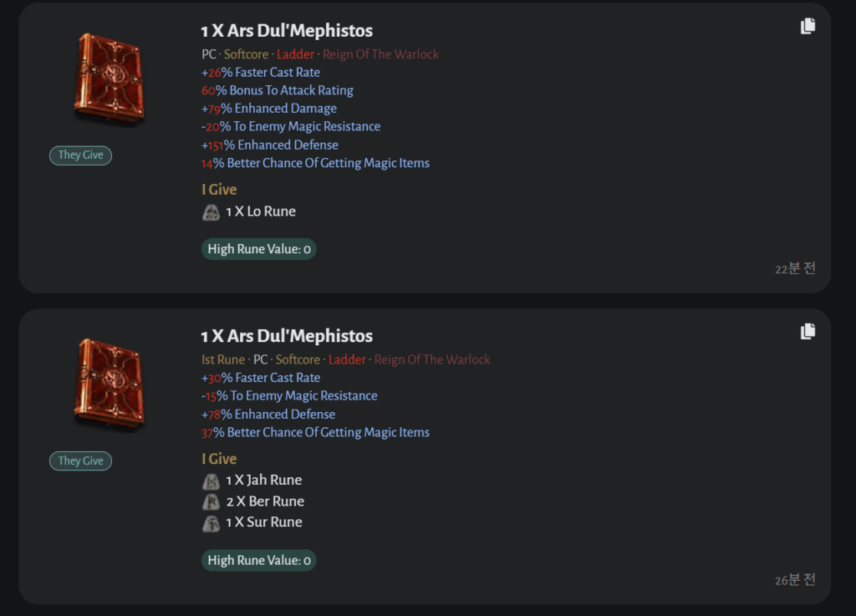Open the first listing's book item image

click(x=109, y=79)
